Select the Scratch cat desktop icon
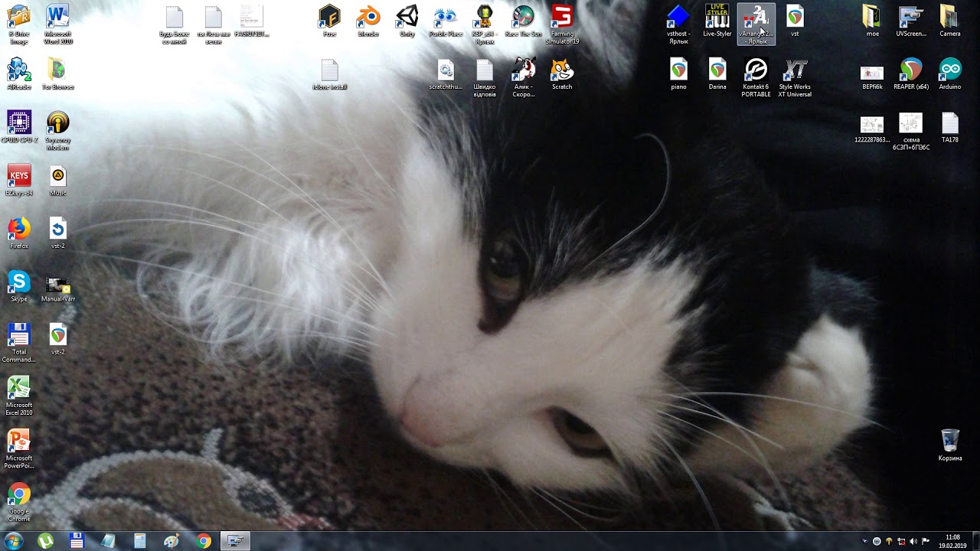The height and width of the screenshot is (551, 980). tap(562, 74)
